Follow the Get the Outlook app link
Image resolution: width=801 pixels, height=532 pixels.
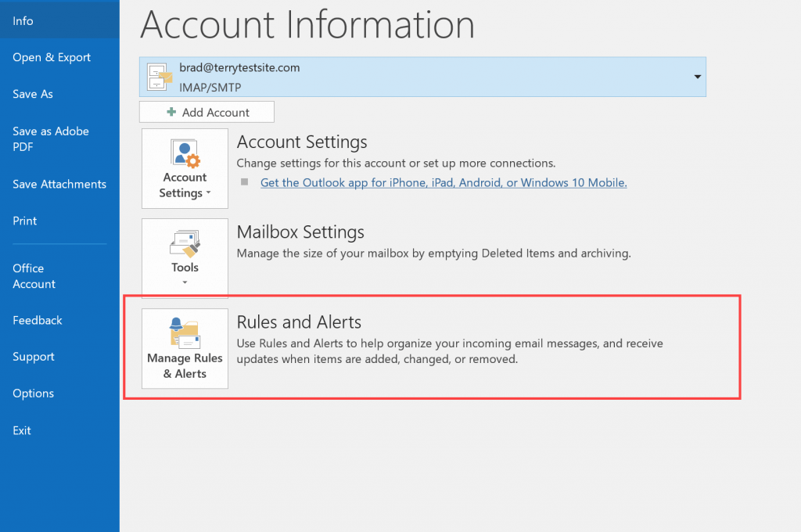pos(444,182)
